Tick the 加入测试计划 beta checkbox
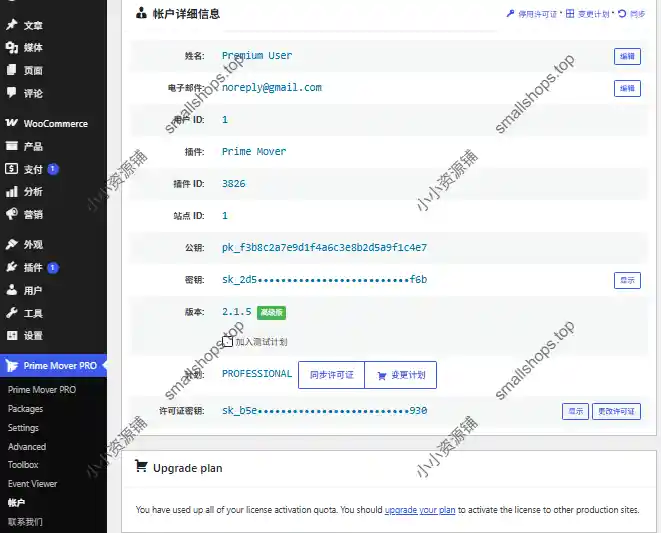 (227, 342)
